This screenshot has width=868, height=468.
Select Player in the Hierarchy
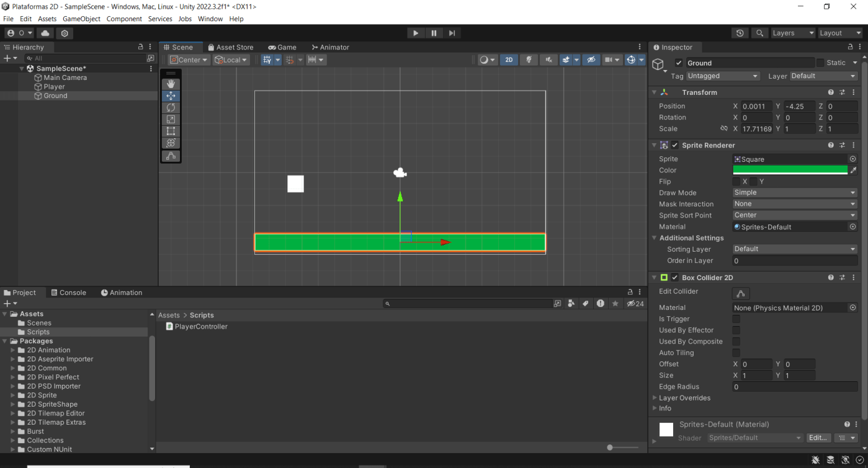(54, 87)
